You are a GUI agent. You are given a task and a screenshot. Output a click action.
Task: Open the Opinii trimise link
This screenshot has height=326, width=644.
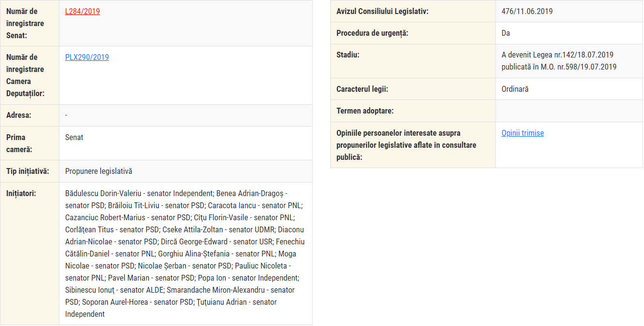coord(522,133)
